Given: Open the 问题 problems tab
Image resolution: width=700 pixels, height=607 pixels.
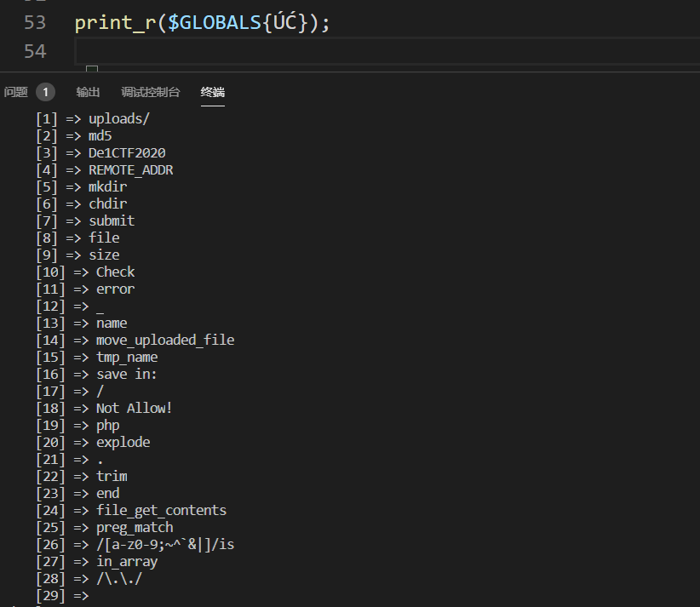Looking at the screenshot, I should [x=15, y=93].
